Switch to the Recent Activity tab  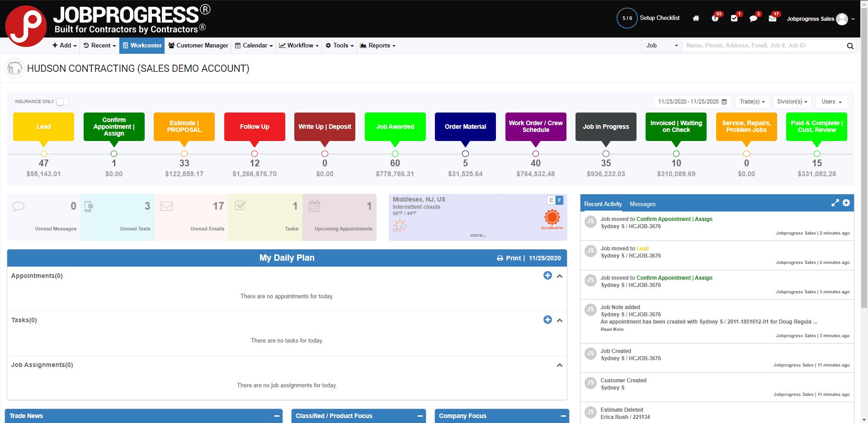tap(603, 204)
